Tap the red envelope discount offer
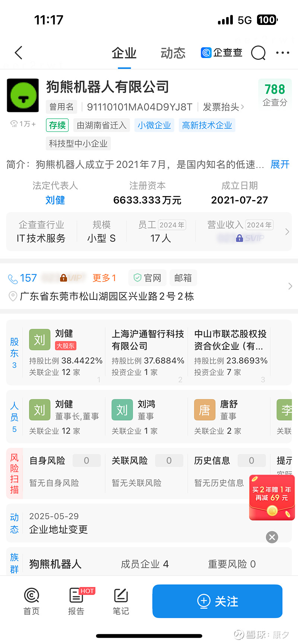 272,497
